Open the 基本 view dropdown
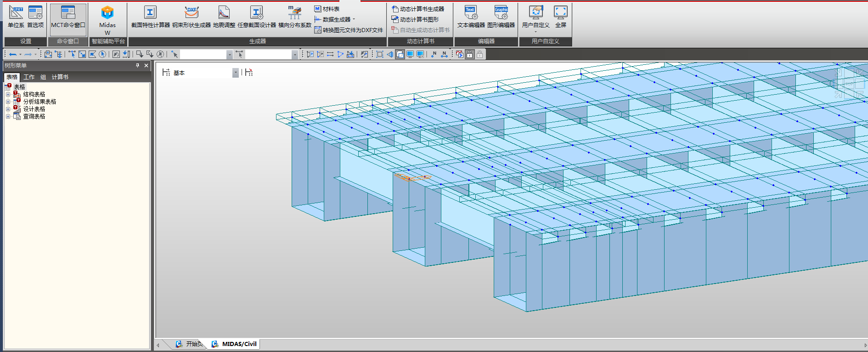The height and width of the screenshot is (352, 868). point(235,73)
